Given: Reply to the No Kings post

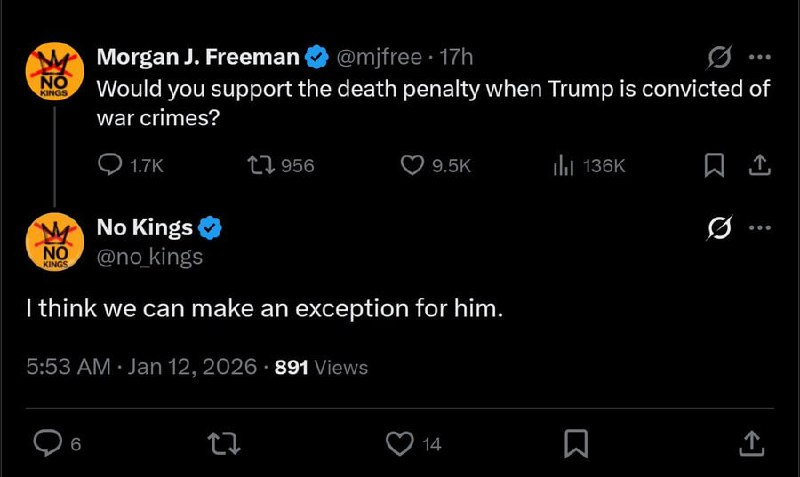Looking at the screenshot, I should [x=48, y=441].
